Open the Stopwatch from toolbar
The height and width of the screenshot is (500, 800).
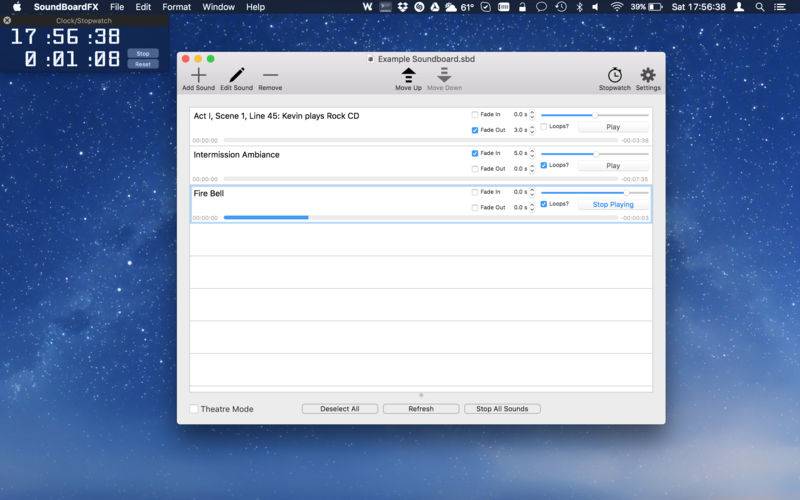click(614, 76)
